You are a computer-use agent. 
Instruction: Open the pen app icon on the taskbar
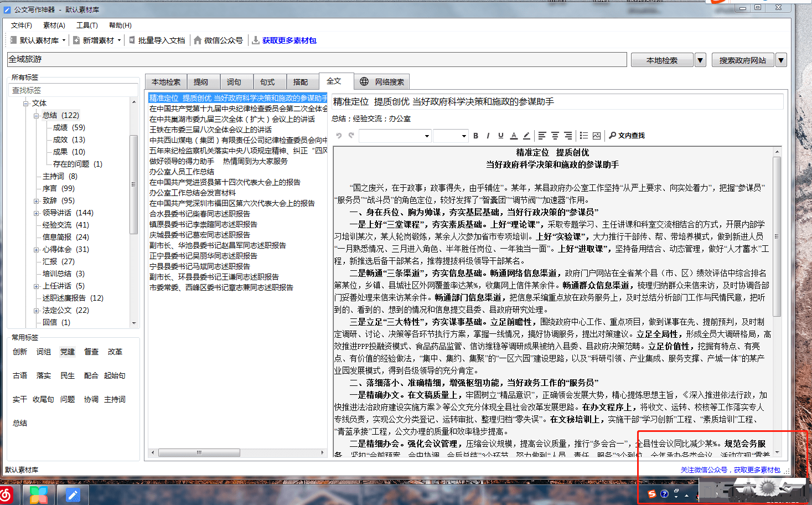73,495
